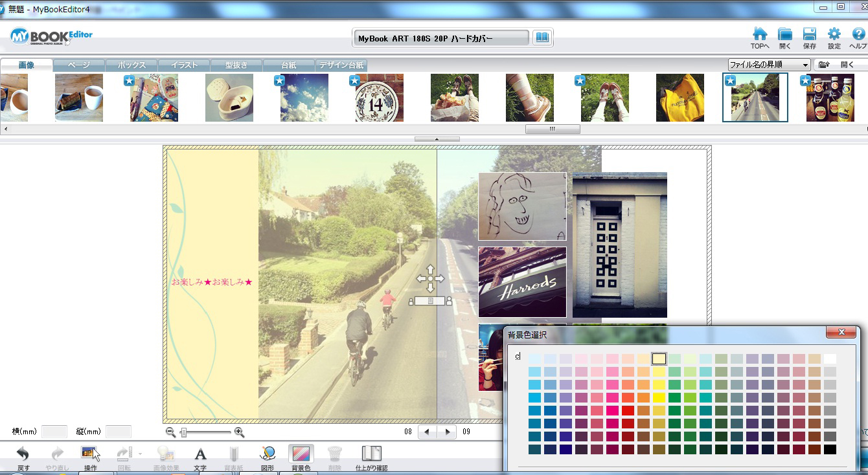868x475 pixels.
Task: Select the yellow bag photo thumbnail
Action: tap(680, 98)
